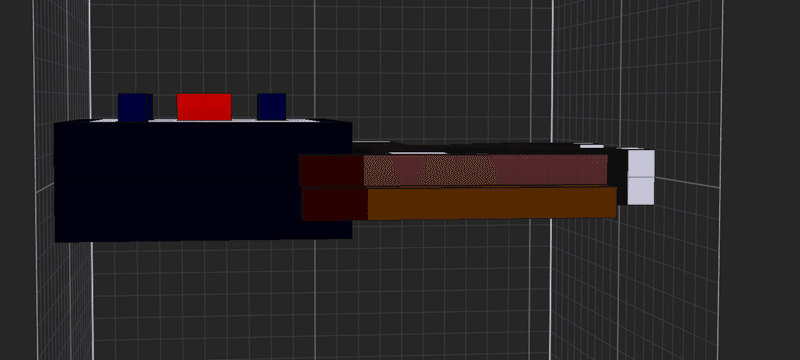The height and width of the screenshot is (360, 800).
Task: Select the pink translucent bar in the upper arm
Action: (485, 170)
